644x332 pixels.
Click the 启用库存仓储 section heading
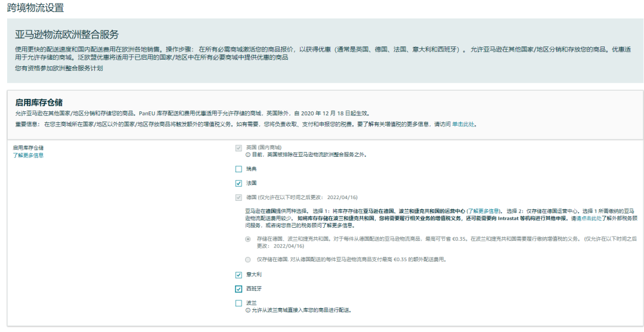tap(39, 103)
